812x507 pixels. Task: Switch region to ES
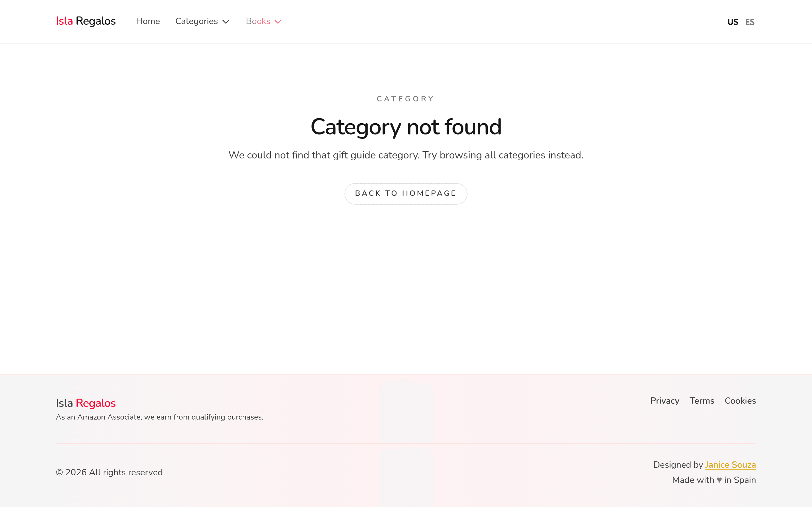point(750,22)
